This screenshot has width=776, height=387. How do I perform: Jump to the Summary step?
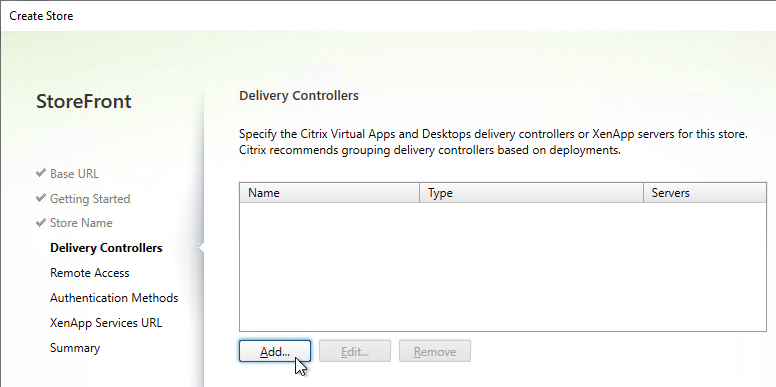tap(75, 348)
